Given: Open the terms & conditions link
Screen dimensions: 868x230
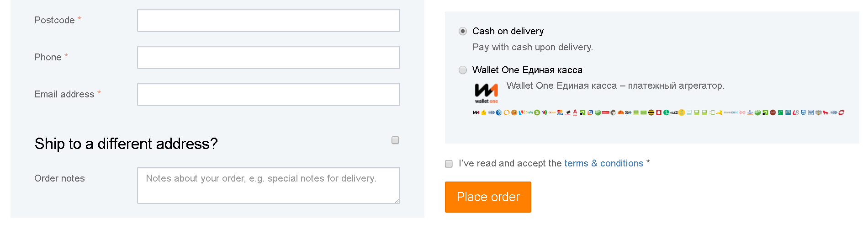Looking at the screenshot, I should point(603,163).
